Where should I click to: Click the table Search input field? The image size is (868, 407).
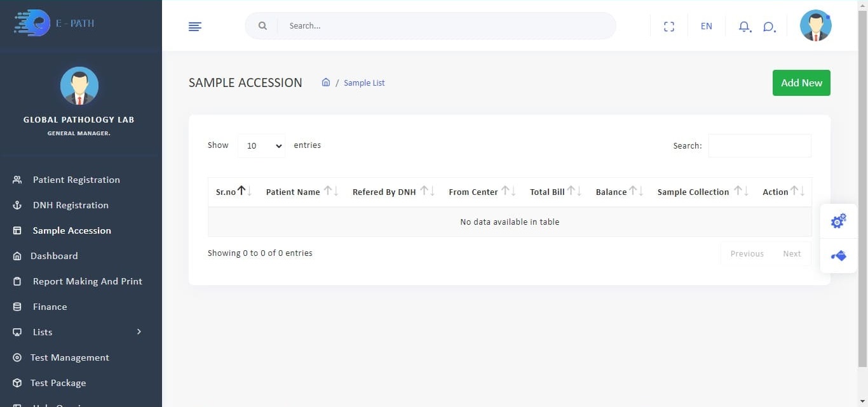[759, 145]
